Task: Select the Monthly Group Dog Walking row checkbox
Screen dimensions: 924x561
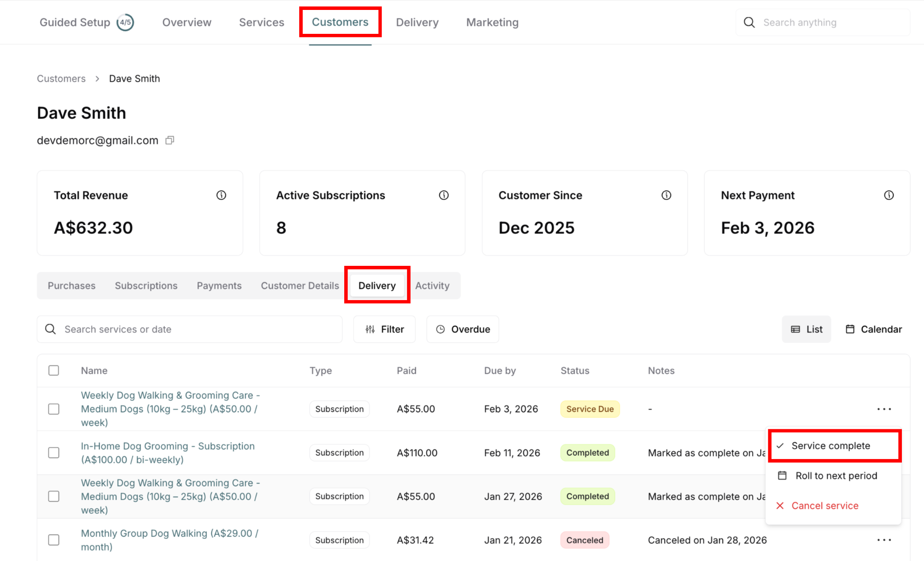Action: coord(54,540)
